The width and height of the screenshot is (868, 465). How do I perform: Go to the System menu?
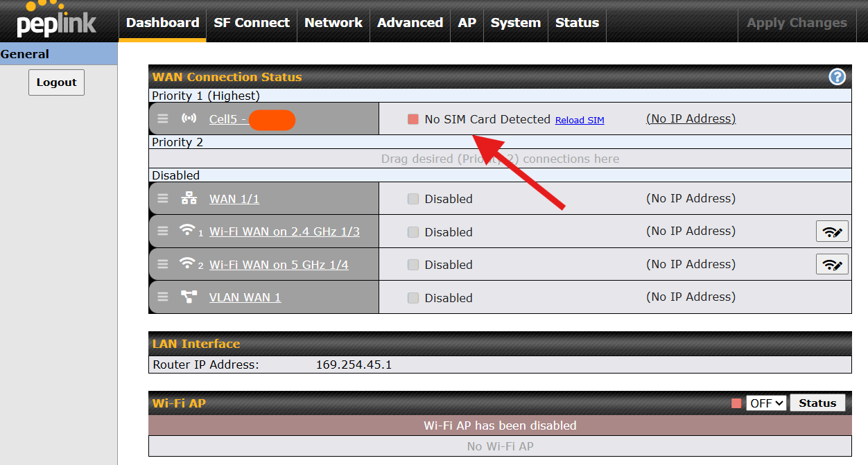(x=515, y=23)
